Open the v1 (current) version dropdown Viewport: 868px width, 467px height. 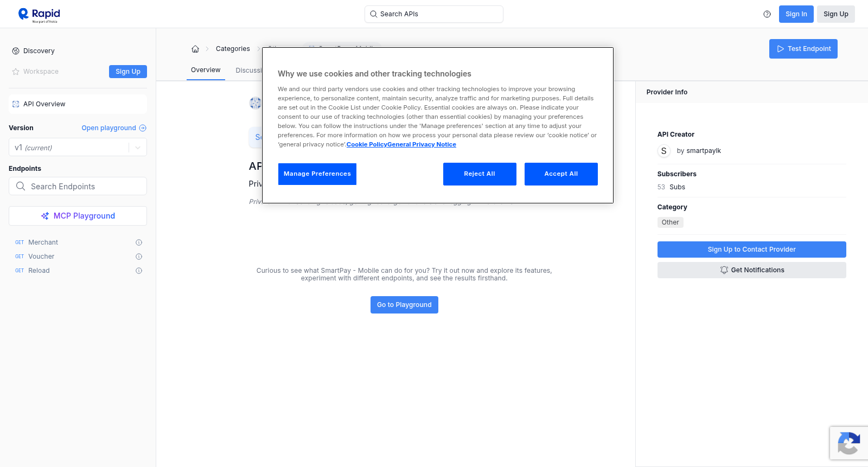click(78, 148)
